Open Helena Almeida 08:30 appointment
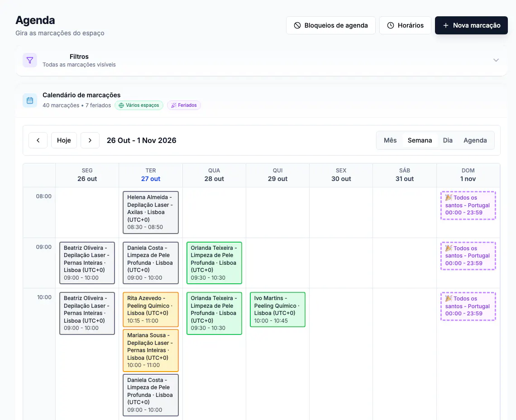The height and width of the screenshot is (420, 516). 151,213
